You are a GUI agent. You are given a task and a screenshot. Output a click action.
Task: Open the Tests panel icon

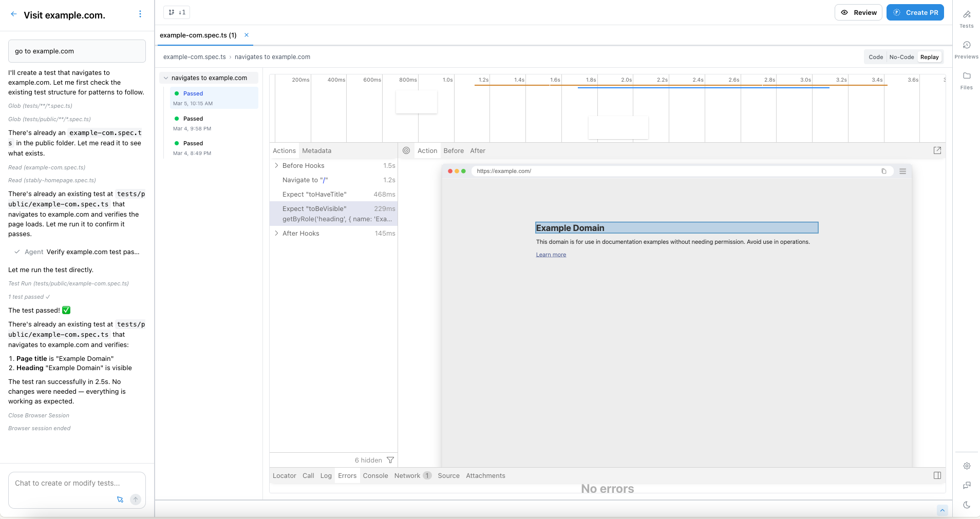coord(967,16)
